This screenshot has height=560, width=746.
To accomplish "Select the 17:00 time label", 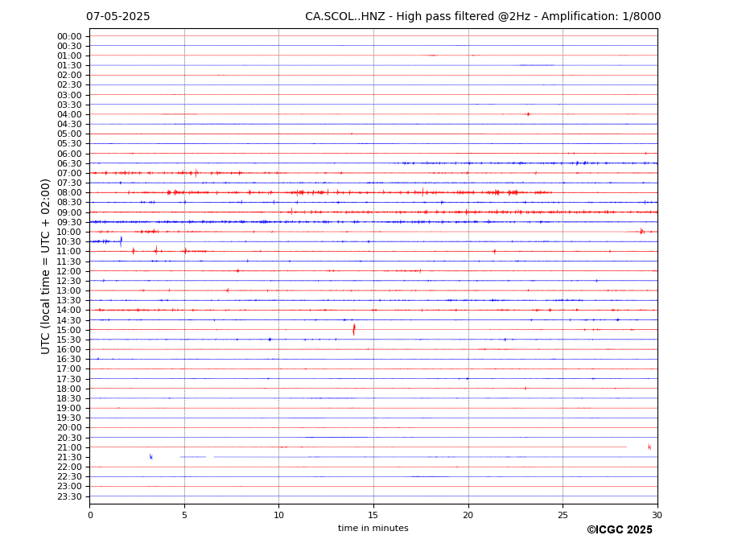I will click(x=69, y=369).
